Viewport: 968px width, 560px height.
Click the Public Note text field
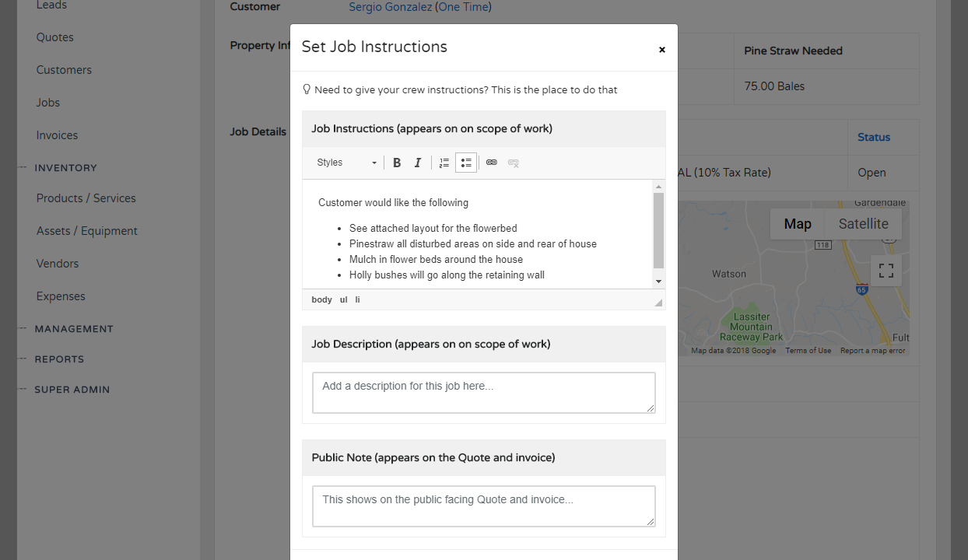[x=483, y=506]
